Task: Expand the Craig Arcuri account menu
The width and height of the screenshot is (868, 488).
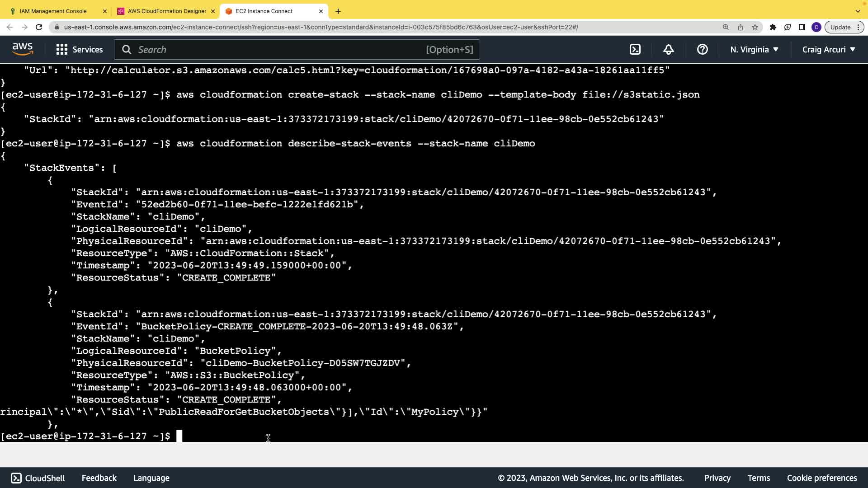Action: [829, 50]
